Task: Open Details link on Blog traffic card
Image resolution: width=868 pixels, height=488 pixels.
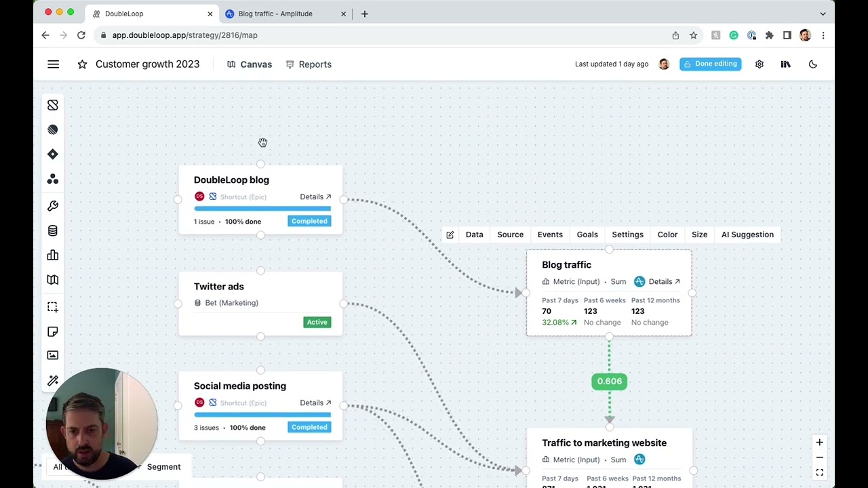Action: tap(664, 281)
